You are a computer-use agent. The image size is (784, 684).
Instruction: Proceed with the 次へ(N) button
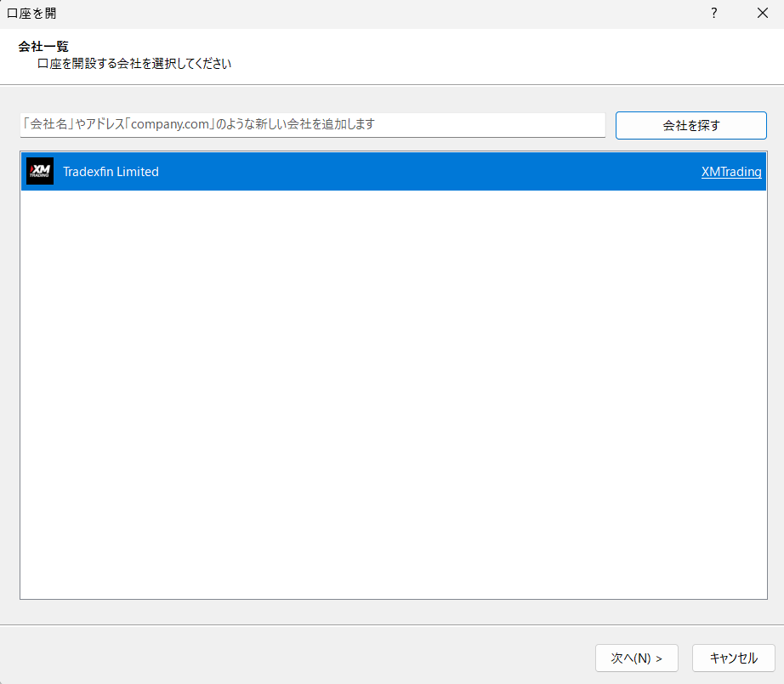tap(637, 658)
